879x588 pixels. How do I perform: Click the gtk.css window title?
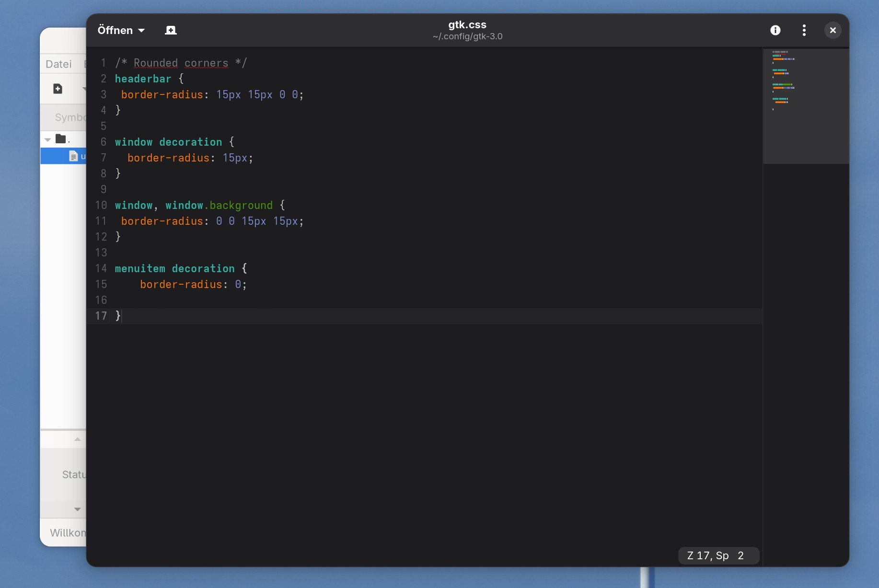[467, 25]
